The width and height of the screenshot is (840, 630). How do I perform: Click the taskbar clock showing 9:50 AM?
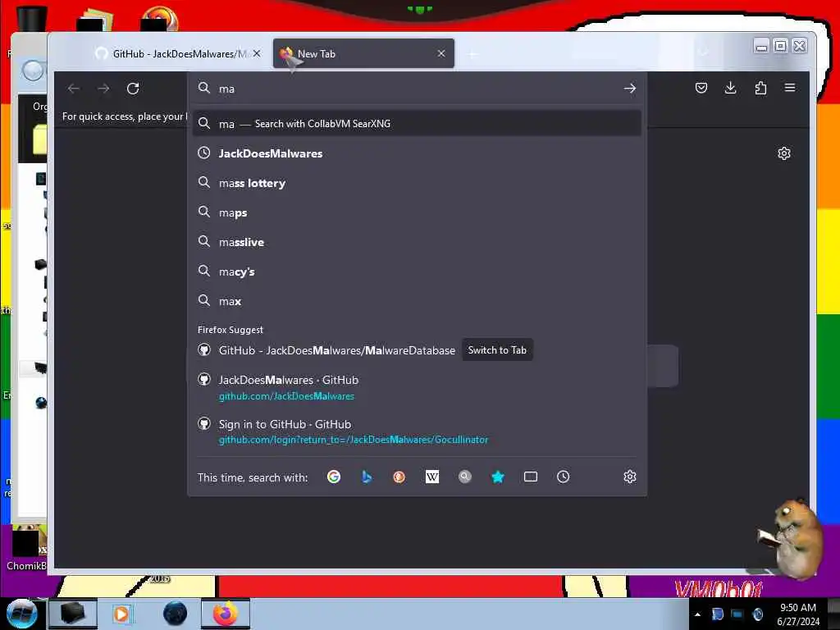[798, 614]
